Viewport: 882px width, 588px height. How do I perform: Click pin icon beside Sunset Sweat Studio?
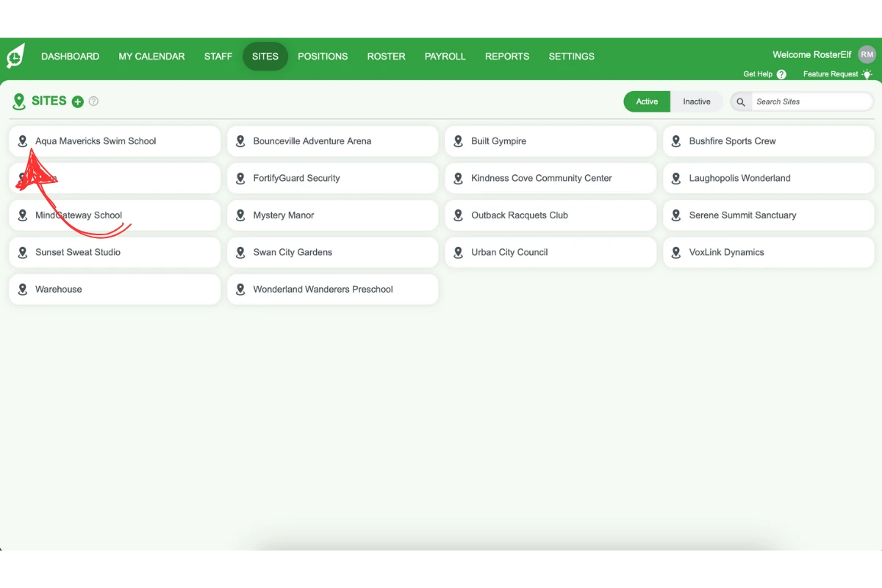tap(23, 252)
